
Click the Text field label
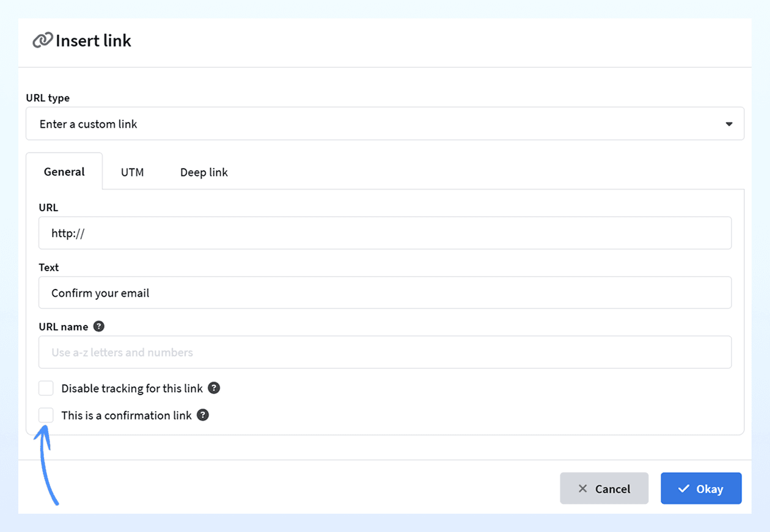coord(49,267)
